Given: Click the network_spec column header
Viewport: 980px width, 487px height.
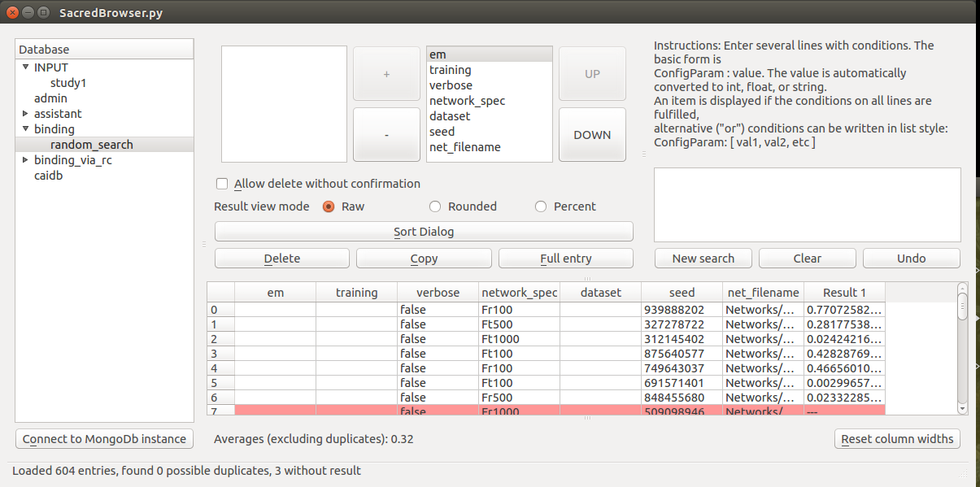Looking at the screenshot, I should [520, 293].
